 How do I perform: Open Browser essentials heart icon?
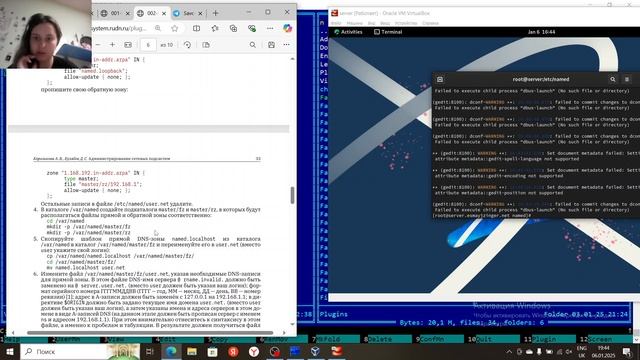click(252, 28)
